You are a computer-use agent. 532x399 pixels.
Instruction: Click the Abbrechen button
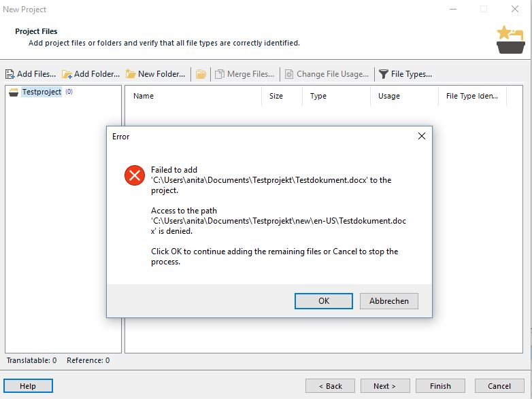coord(389,301)
